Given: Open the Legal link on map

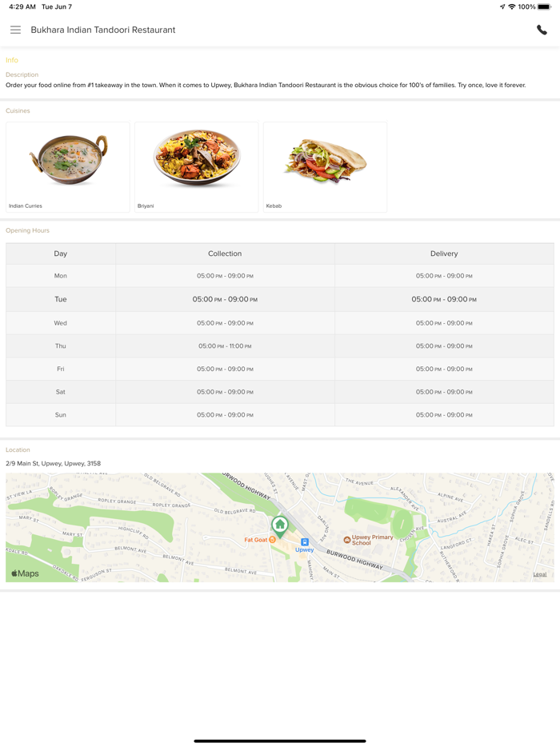Looking at the screenshot, I should click(x=540, y=574).
